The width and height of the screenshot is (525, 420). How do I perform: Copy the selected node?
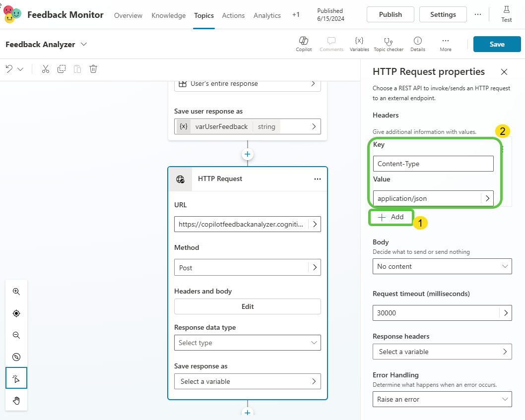(62, 69)
